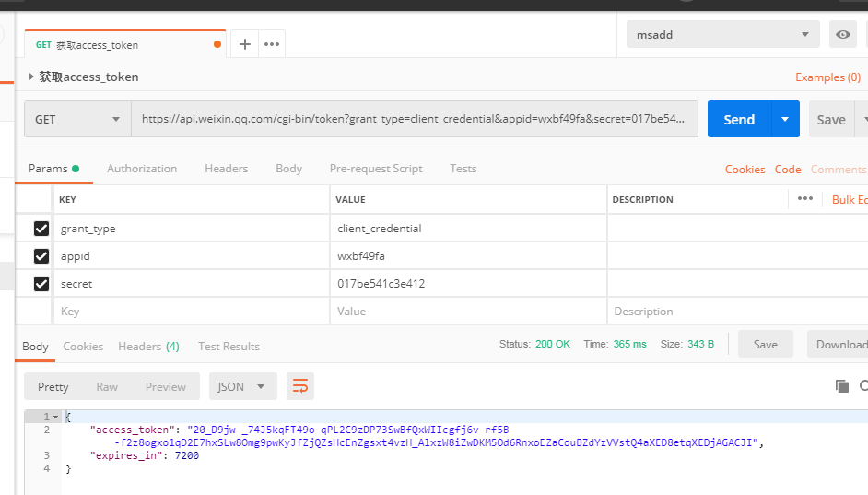Click the request URL input field

414,119
